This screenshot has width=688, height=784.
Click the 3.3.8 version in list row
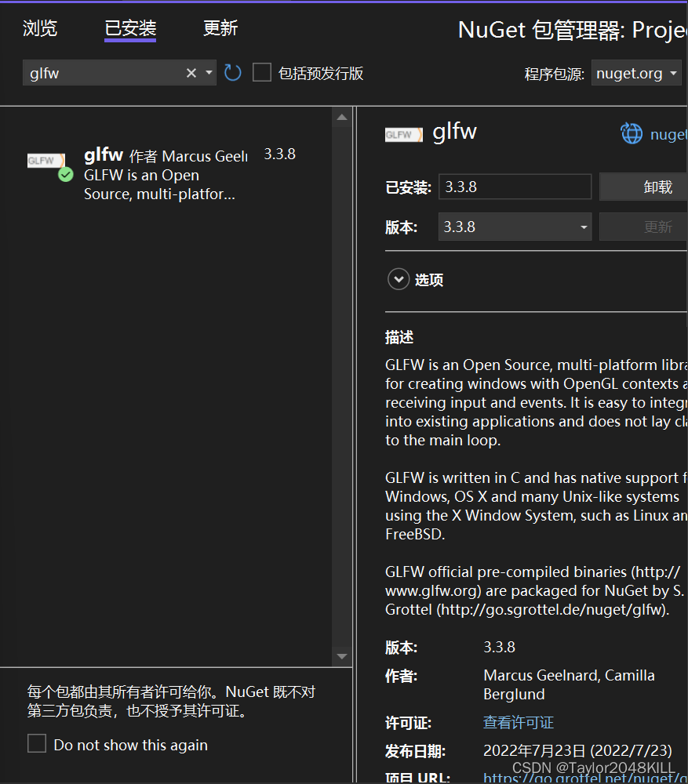point(280,154)
